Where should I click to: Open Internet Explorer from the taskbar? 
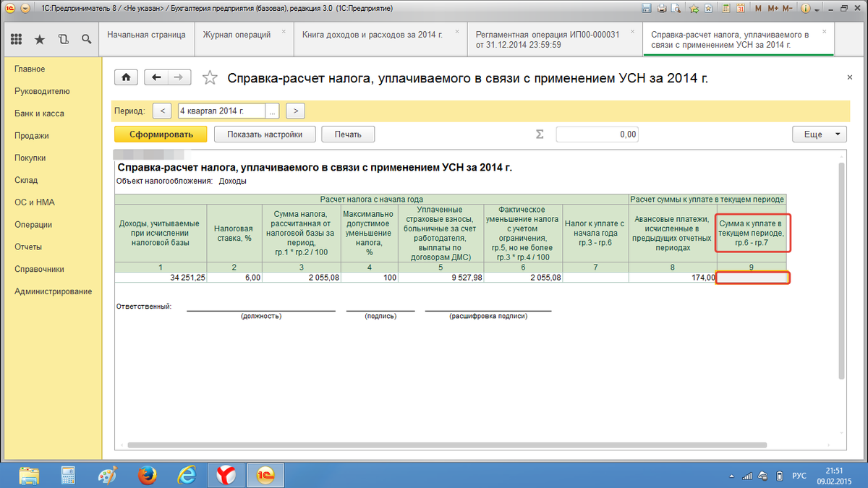click(x=187, y=475)
